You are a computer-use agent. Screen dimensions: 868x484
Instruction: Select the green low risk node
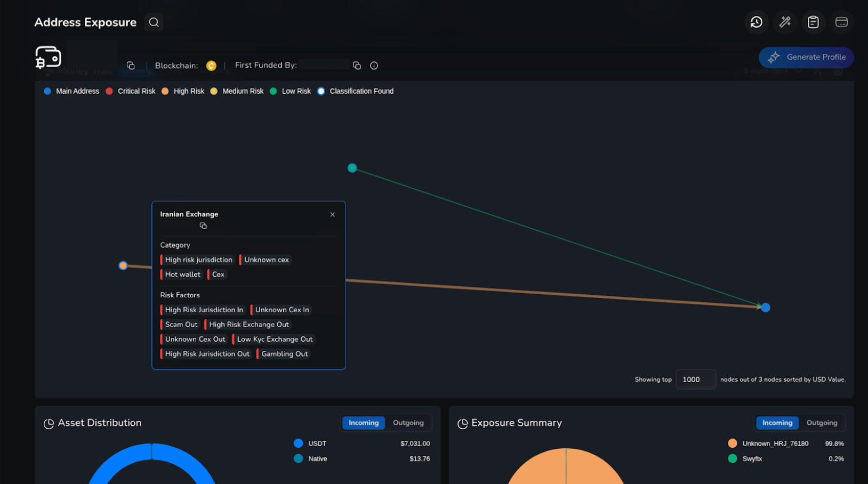[352, 168]
